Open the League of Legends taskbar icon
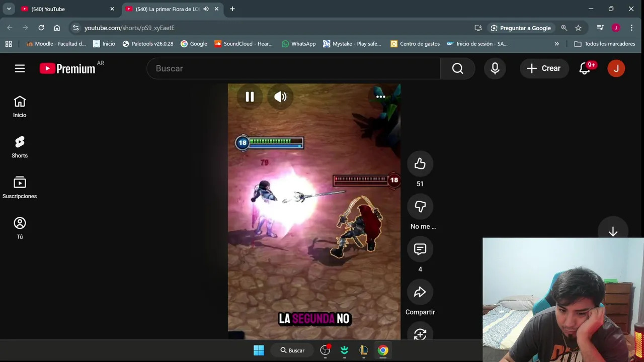The width and height of the screenshot is (644, 362). tap(364, 350)
